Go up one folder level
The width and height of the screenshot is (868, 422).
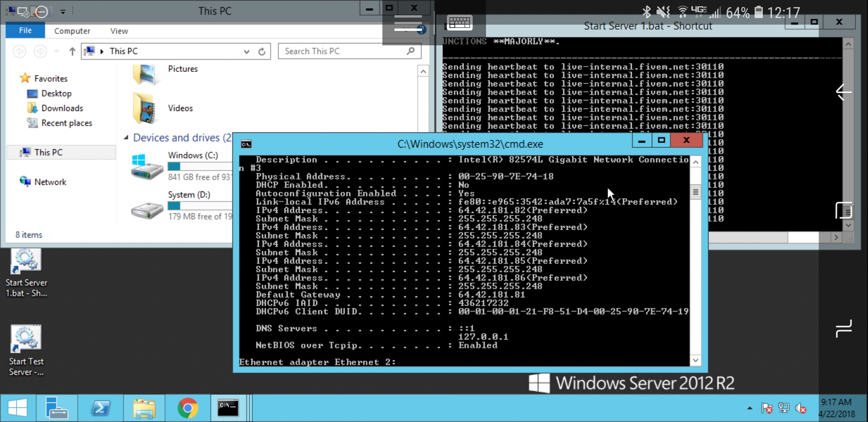point(72,51)
